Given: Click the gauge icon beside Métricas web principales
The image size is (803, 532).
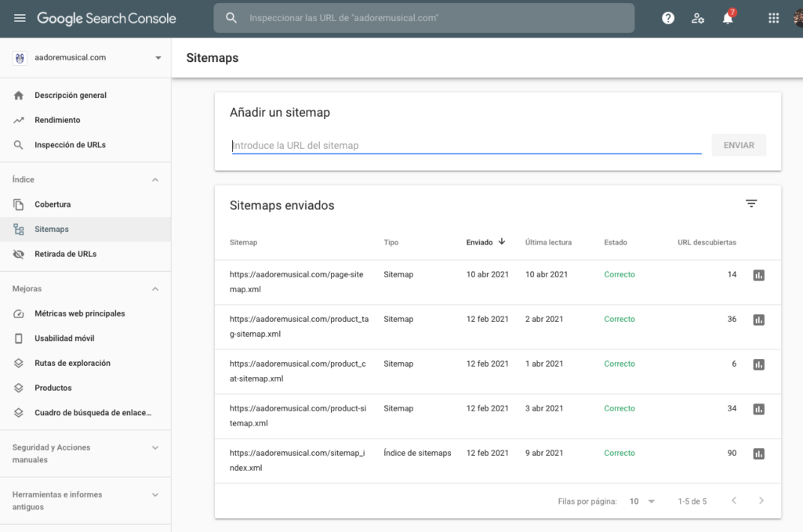Looking at the screenshot, I should point(19,313).
